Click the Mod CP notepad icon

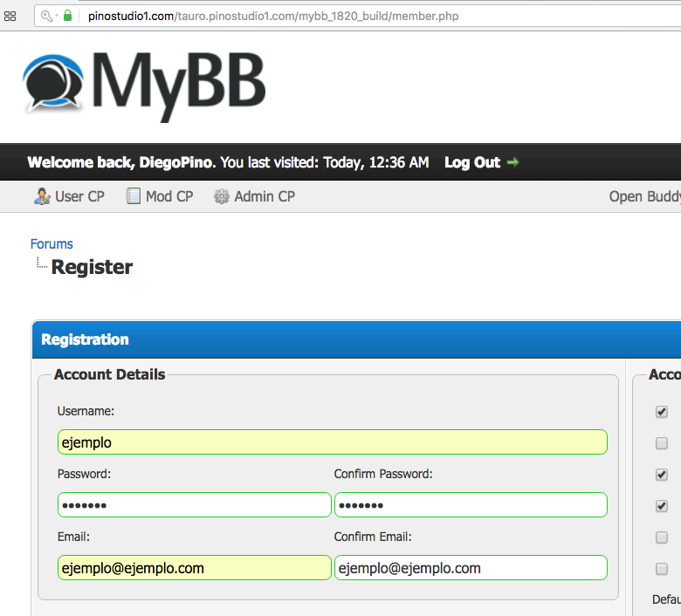tap(133, 195)
